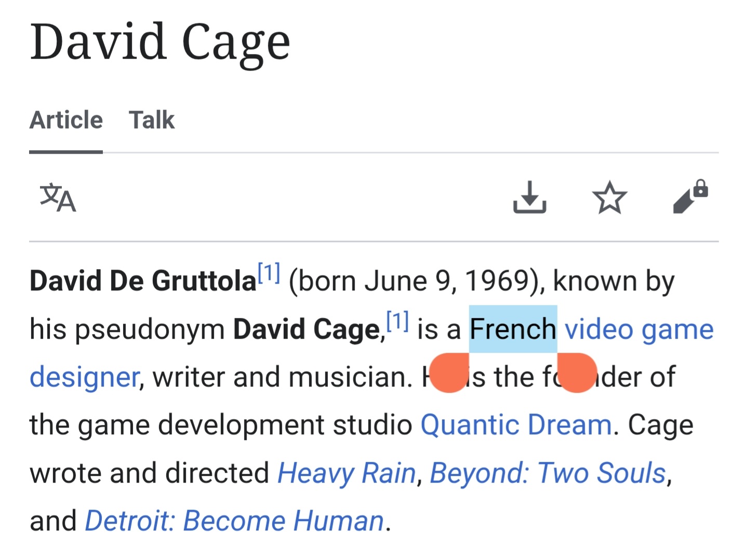The image size is (742, 560).
Task: Open the Heavy Rain link
Action: pyautogui.click(x=347, y=473)
